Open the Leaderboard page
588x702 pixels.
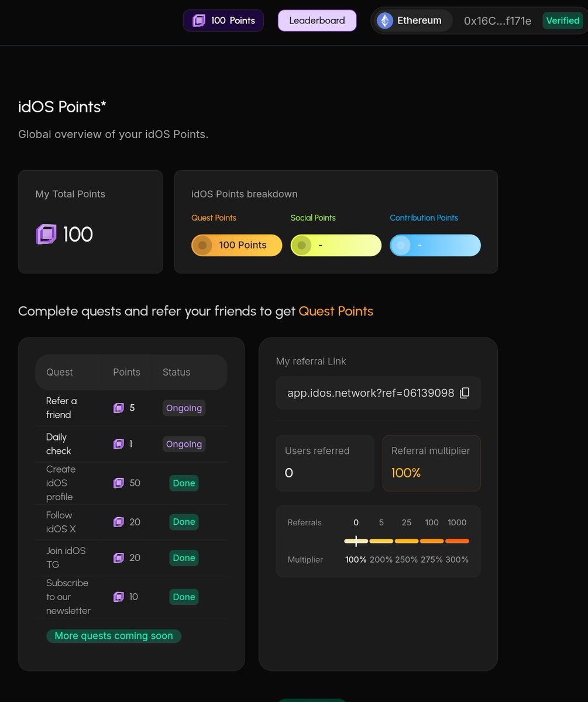pyautogui.click(x=317, y=20)
